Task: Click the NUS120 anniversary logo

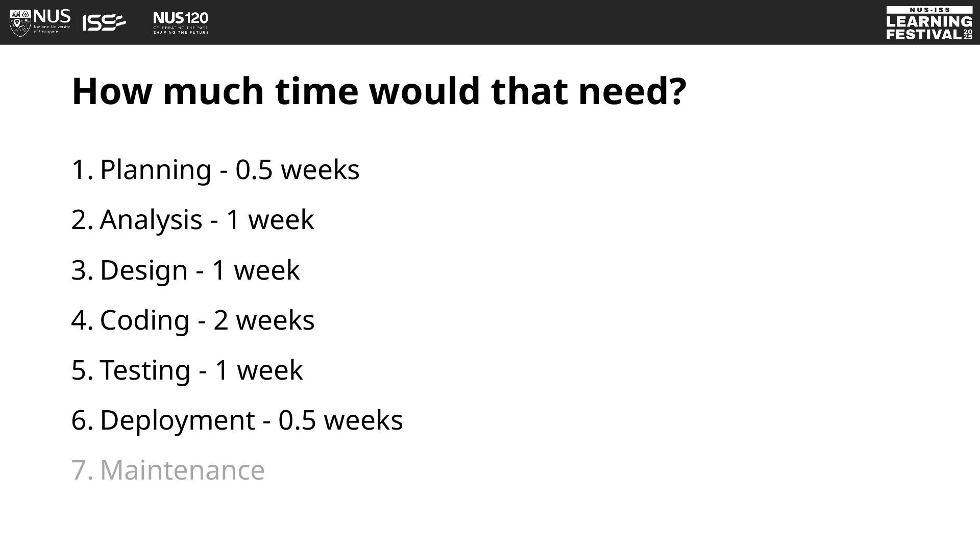Action: click(x=181, y=23)
